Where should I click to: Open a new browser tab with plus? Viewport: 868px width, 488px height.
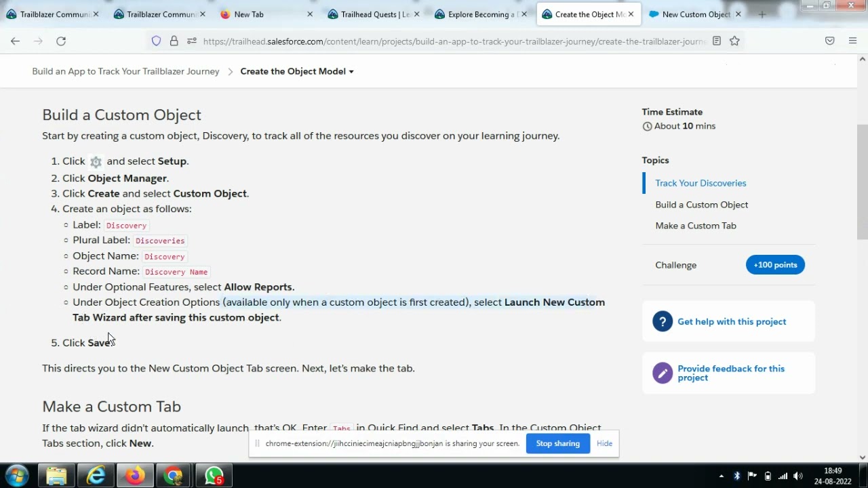pos(762,14)
